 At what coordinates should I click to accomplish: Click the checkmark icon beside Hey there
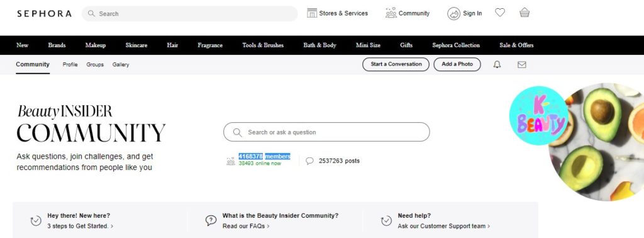pos(36,221)
